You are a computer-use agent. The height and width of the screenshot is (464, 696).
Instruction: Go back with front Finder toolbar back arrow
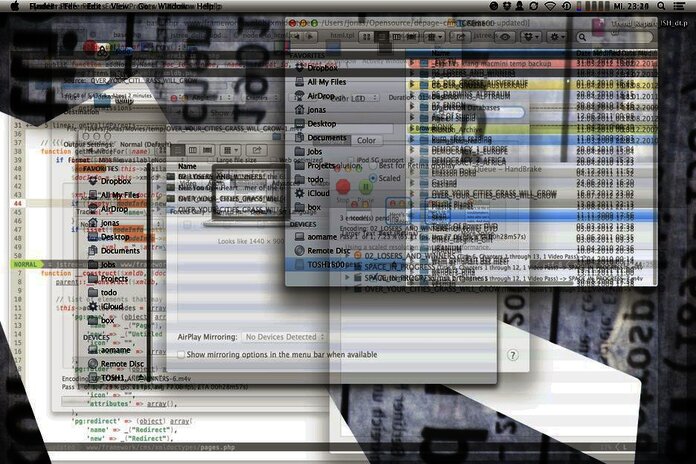pyautogui.click(x=297, y=37)
